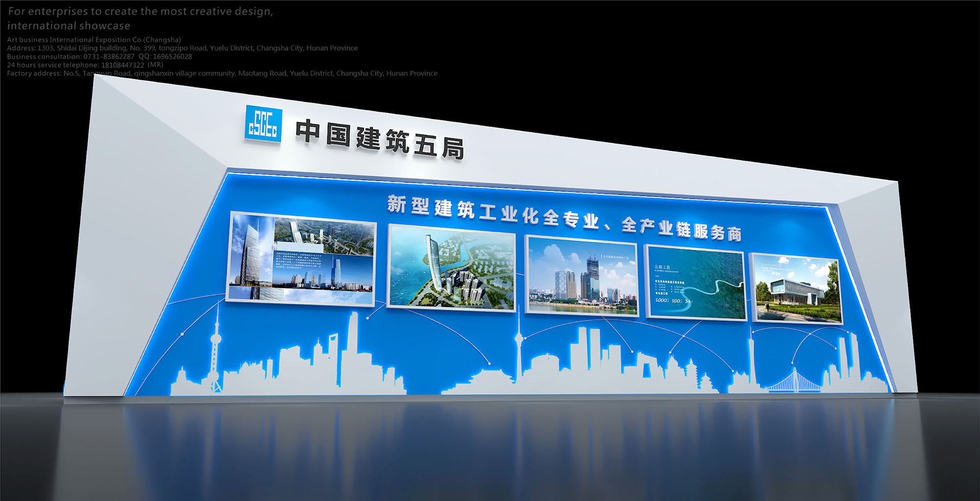Click the blue CSCEC logo
Viewport: 980px width, 501px height.
(263, 124)
